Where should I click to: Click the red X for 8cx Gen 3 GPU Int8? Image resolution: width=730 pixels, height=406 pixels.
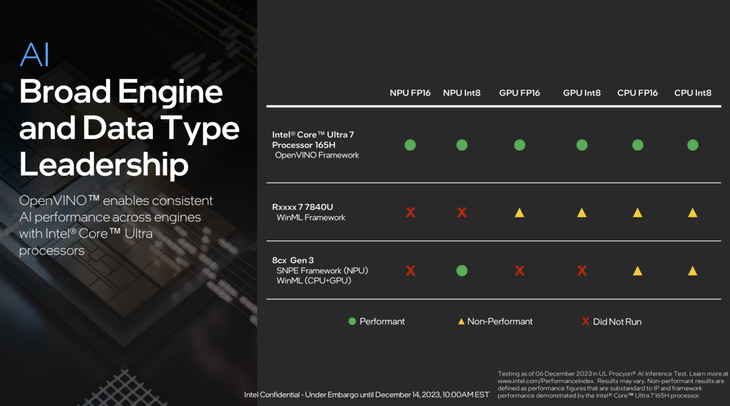point(582,271)
